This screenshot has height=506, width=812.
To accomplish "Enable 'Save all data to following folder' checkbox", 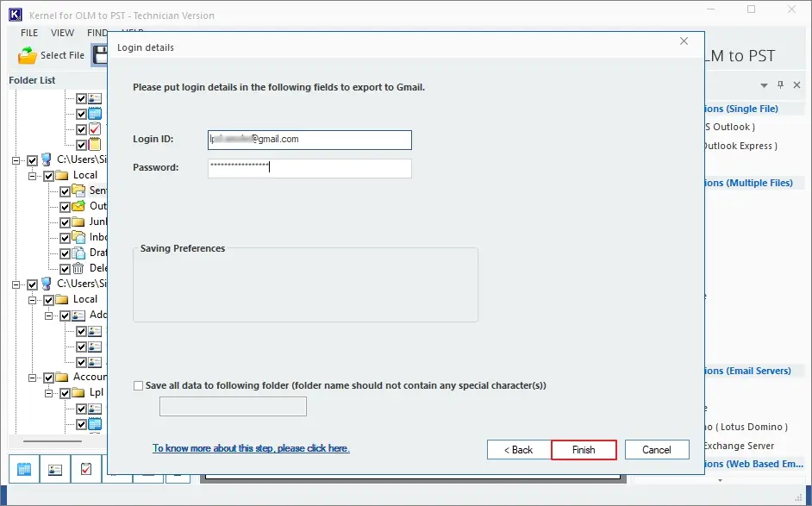I will (x=138, y=386).
